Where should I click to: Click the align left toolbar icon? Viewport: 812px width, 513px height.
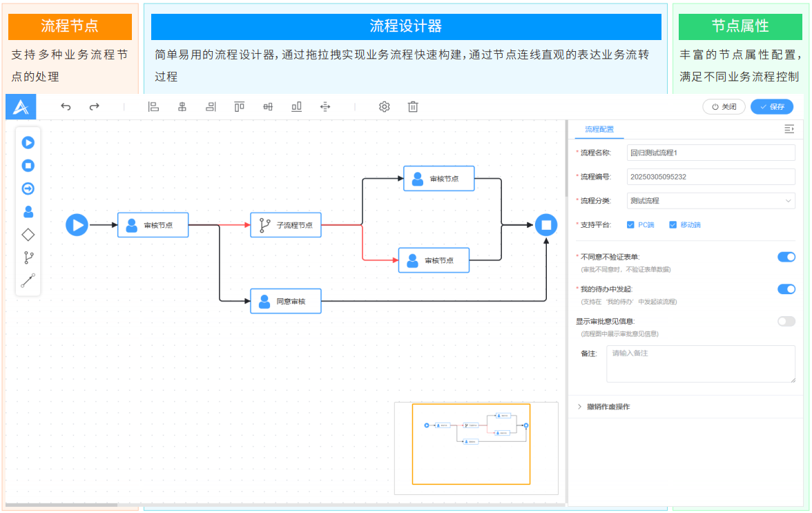point(153,106)
